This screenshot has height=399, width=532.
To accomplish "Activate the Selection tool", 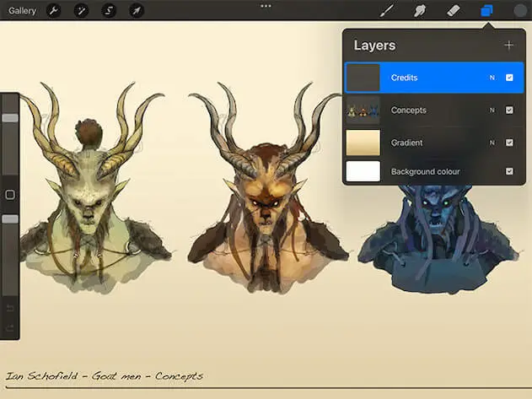I will [x=109, y=11].
